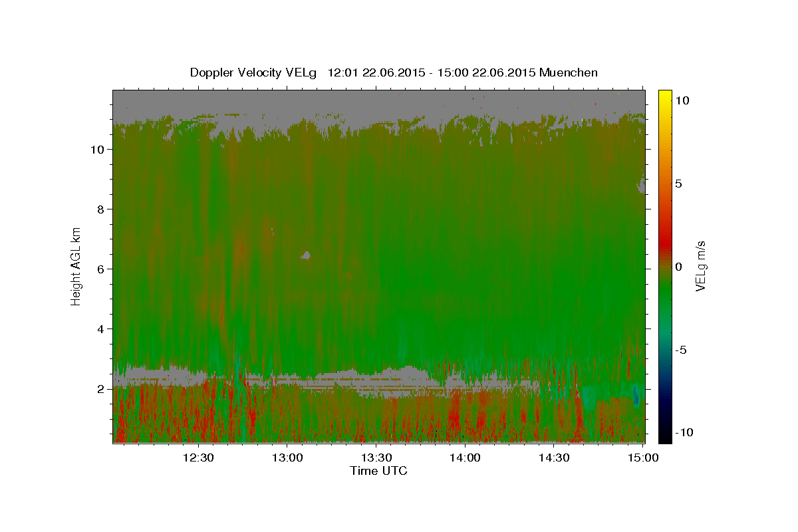Click the small gray patch near 6.5 km
The width and height of the screenshot is (798, 532).
click(307, 255)
